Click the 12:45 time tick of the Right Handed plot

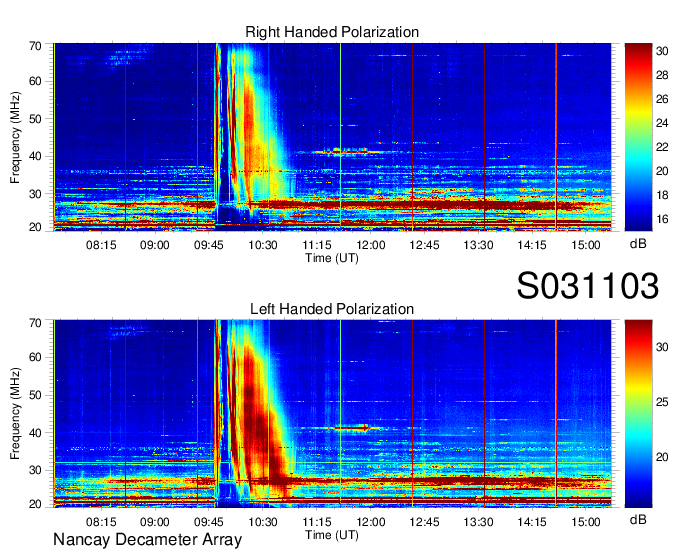pyautogui.click(x=425, y=245)
